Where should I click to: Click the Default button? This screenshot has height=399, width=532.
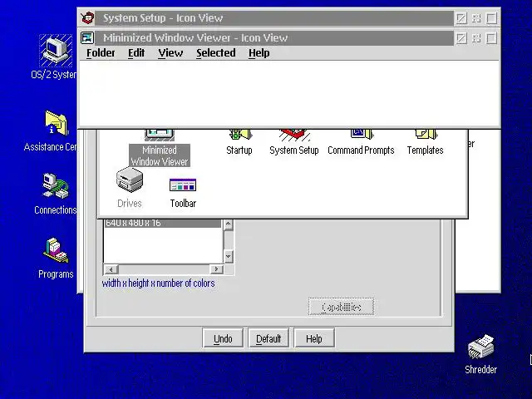coord(268,338)
